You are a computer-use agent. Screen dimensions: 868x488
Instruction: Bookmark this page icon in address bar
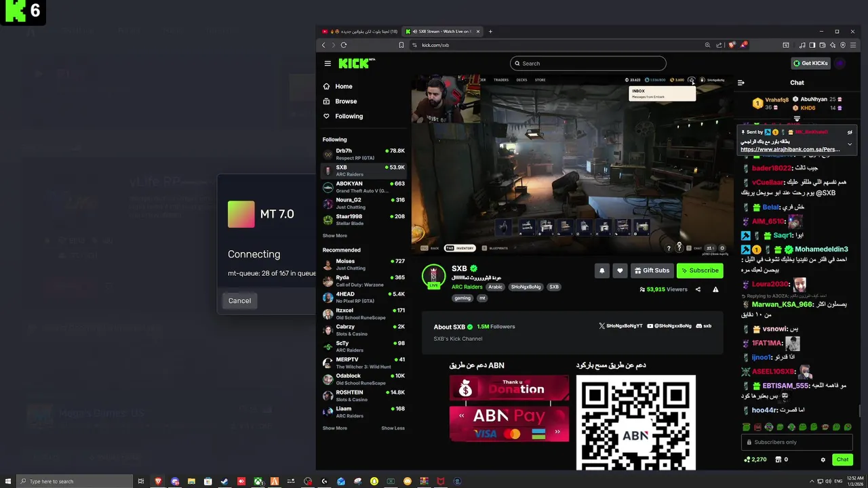point(401,45)
